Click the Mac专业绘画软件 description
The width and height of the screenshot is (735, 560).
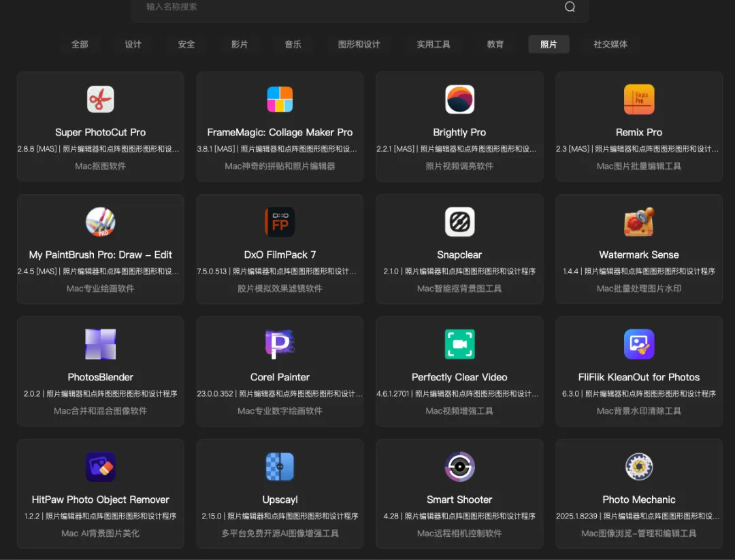pyautogui.click(x=100, y=289)
